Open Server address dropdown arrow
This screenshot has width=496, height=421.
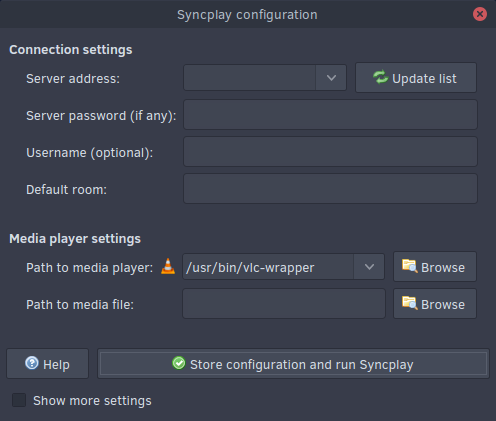click(331, 78)
